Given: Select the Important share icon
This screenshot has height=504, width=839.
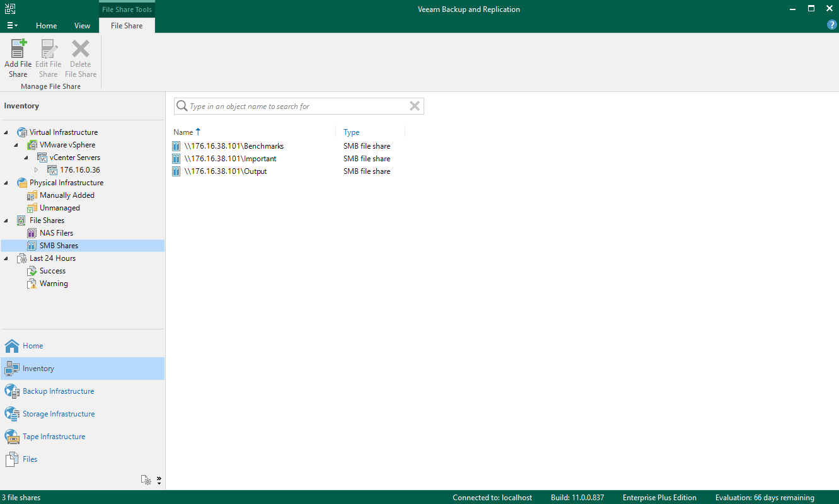Looking at the screenshot, I should (x=176, y=159).
